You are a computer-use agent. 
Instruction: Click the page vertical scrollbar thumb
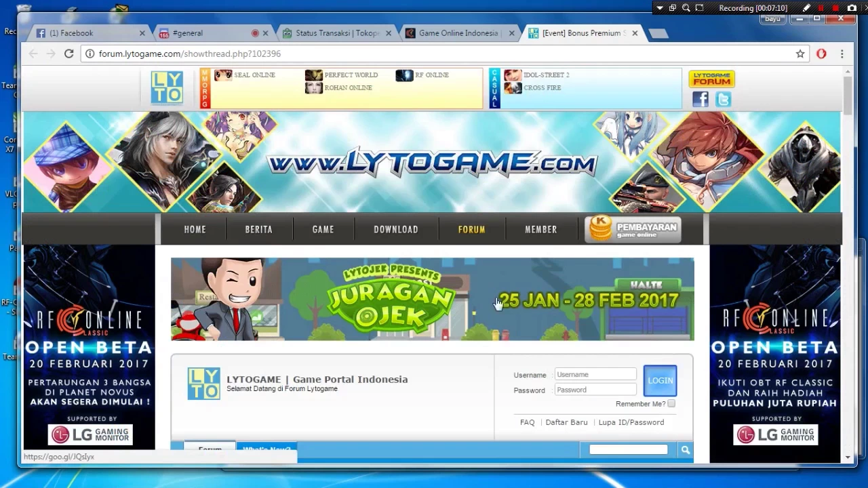click(x=848, y=95)
